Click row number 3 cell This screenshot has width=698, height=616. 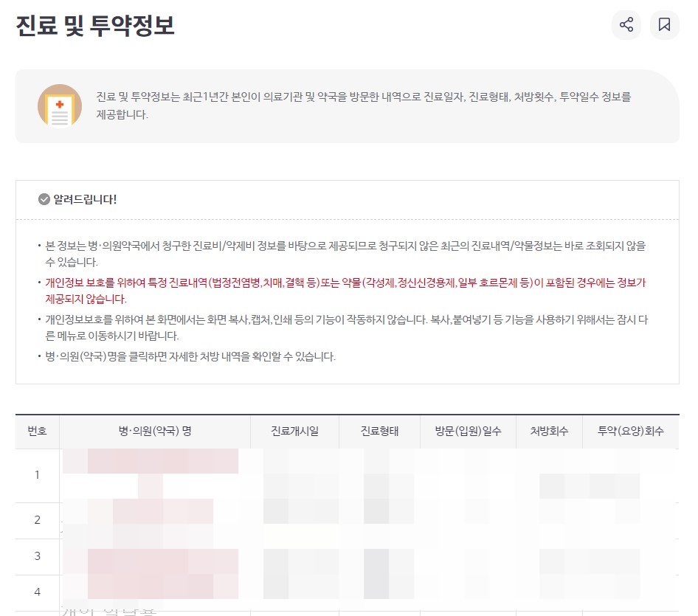point(38,556)
